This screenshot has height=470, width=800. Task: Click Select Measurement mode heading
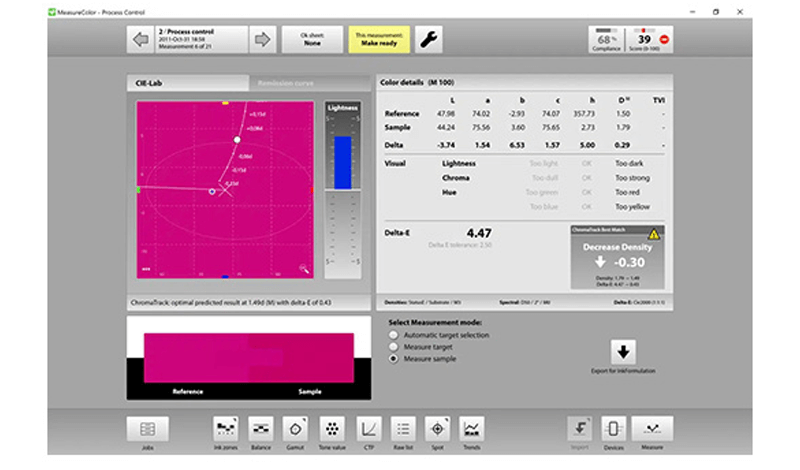coord(435,323)
